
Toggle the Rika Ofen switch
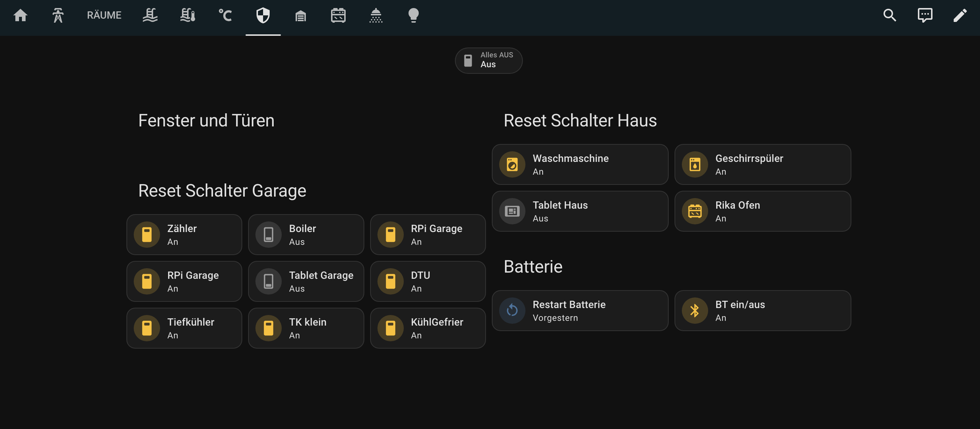click(x=695, y=212)
